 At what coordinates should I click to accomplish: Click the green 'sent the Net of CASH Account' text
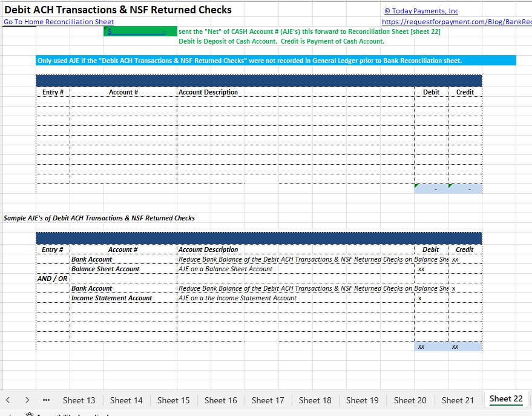[309, 31]
